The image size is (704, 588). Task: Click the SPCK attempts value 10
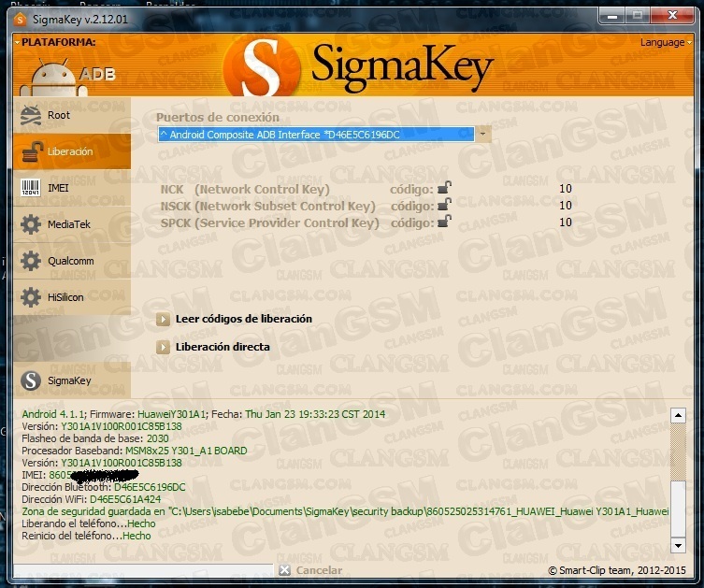(566, 222)
